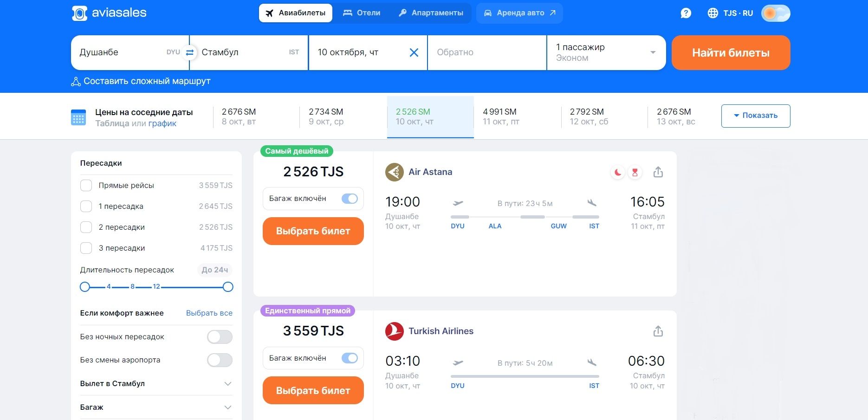Click the Таблица view option
This screenshot has height=420, width=868.
112,123
